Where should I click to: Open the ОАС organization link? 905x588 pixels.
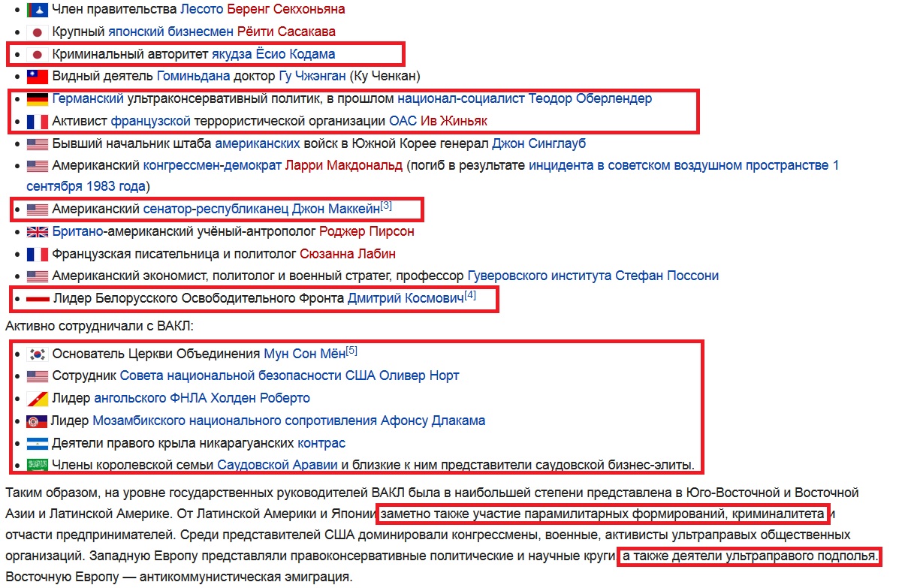click(403, 121)
